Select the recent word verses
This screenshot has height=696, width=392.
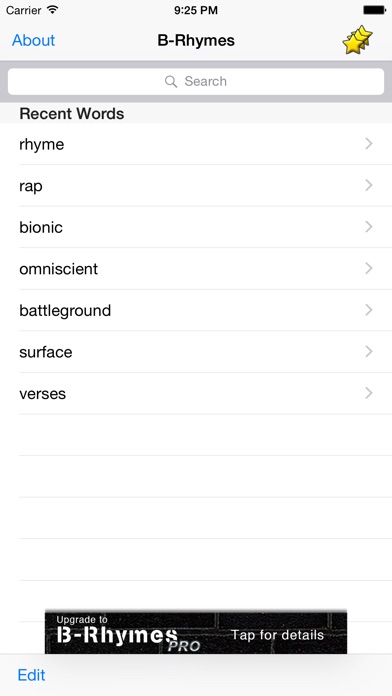pos(196,393)
